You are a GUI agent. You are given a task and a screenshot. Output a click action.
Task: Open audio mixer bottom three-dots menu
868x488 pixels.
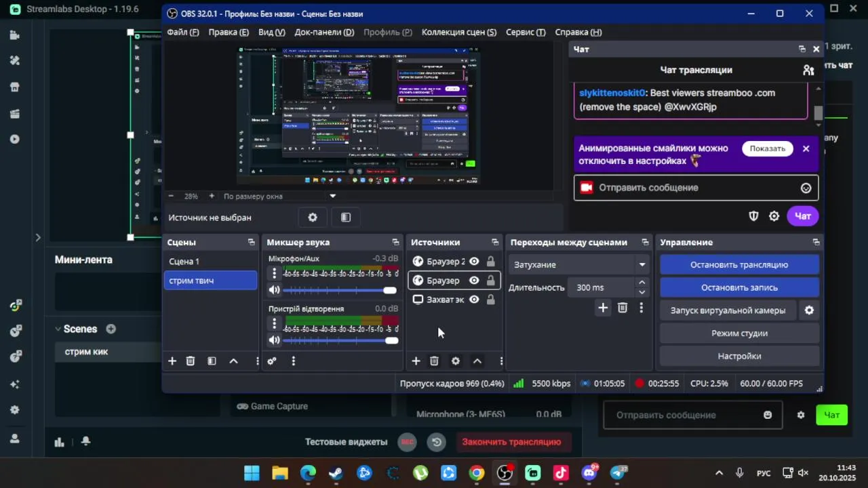pyautogui.click(x=293, y=361)
